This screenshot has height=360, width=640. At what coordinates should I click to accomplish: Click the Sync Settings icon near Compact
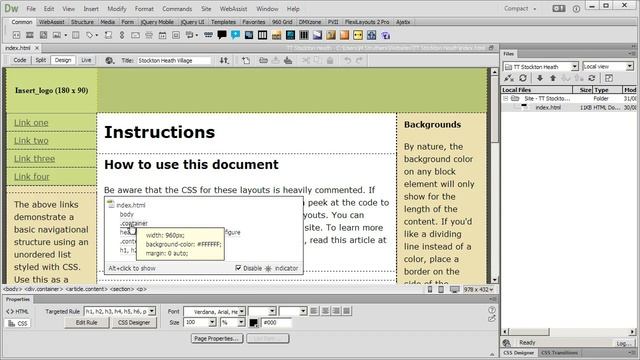tap(559, 9)
